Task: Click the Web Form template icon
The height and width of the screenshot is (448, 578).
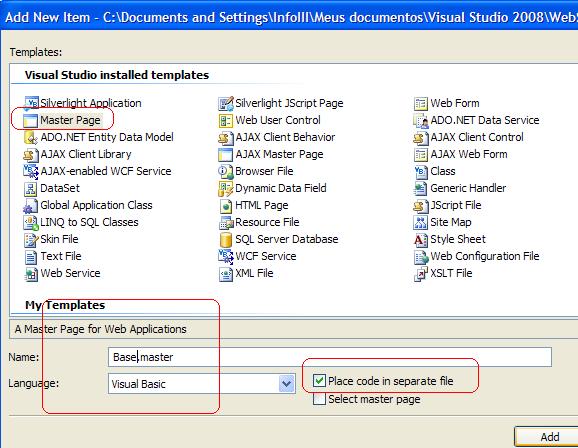Action: [421, 104]
